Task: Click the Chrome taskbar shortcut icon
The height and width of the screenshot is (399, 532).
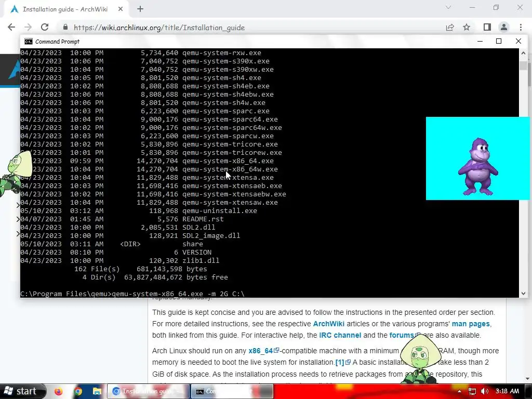Action: [x=78, y=391]
